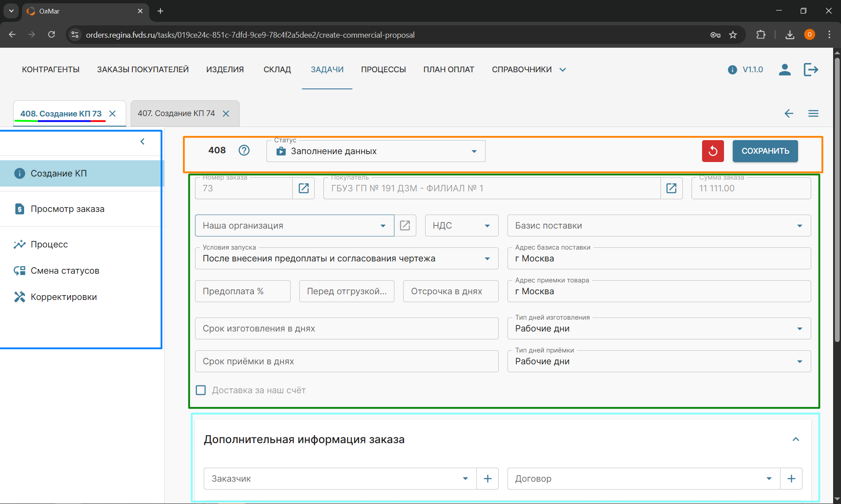Click the Срок изготовления в днях field
This screenshot has width=841, height=504.
(346, 328)
